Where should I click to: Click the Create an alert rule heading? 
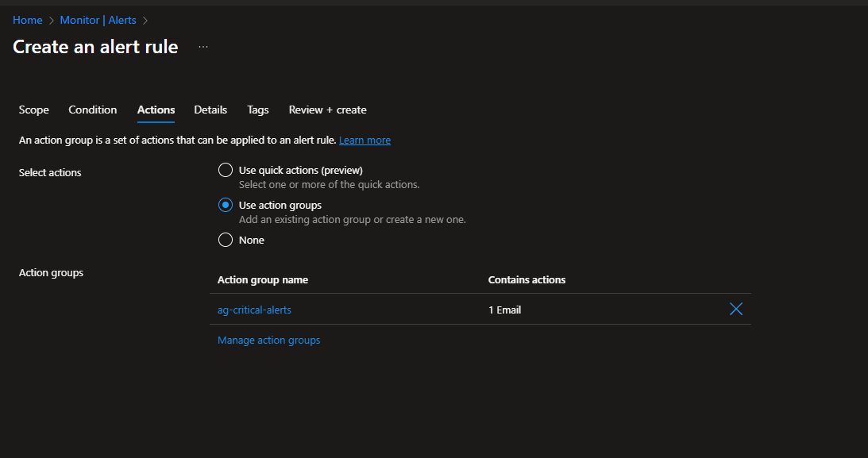[95, 47]
